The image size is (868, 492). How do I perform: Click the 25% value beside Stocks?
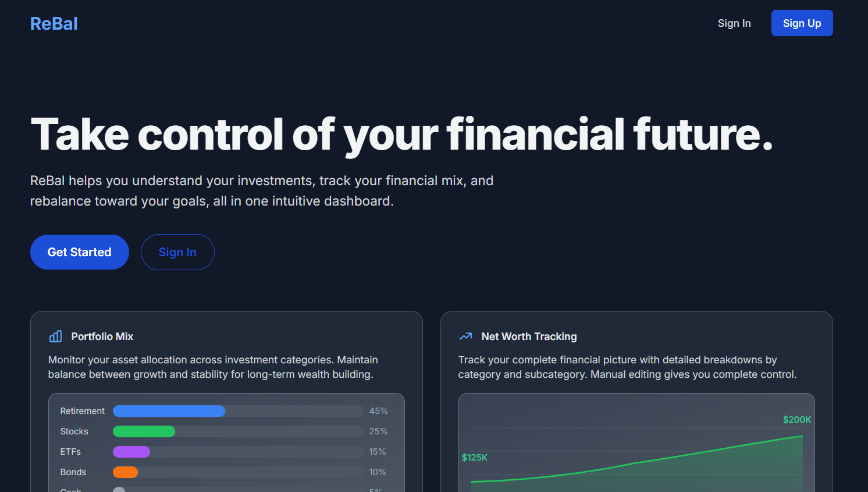click(x=378, y=431)
